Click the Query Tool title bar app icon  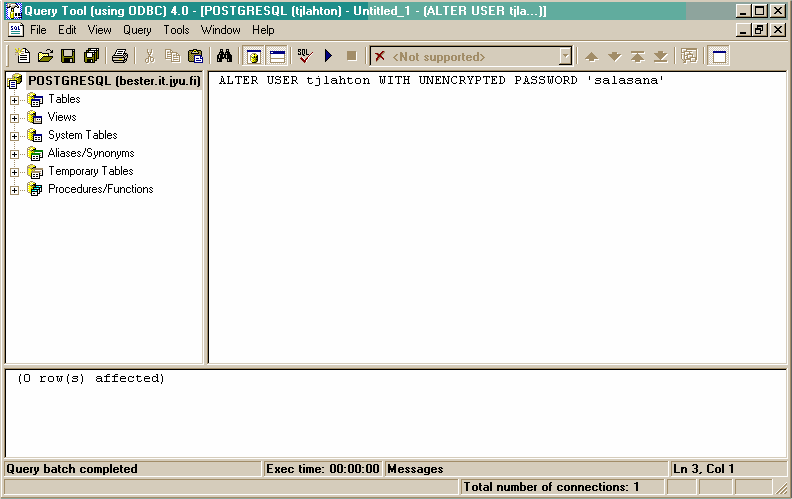pyautogui.click(x=13, y=11)
